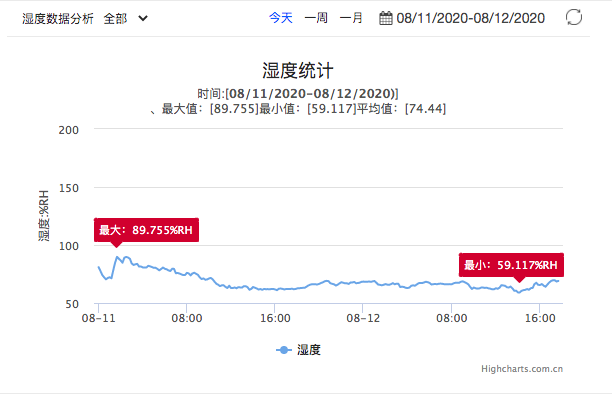The height and width of the screenshot is (394, 612).
Task: Click the 最大: 89.755%RH marker label
Action: point(146,230)
